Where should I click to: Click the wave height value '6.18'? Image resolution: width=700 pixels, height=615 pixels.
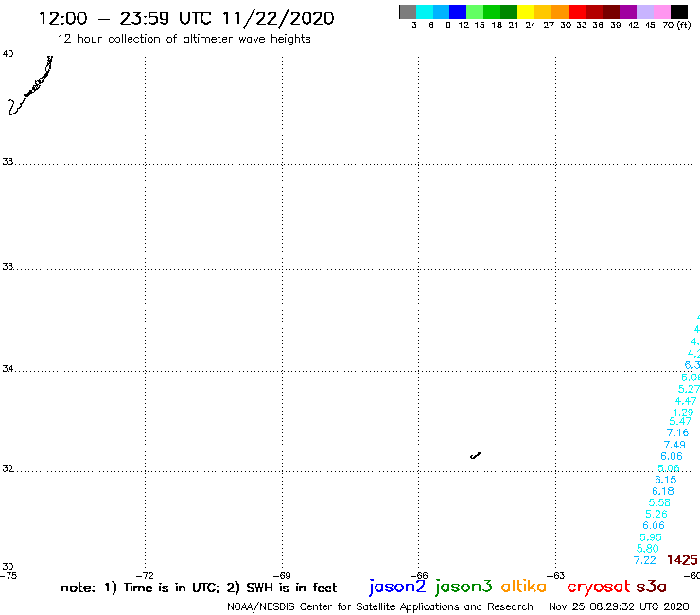(662, 491)
